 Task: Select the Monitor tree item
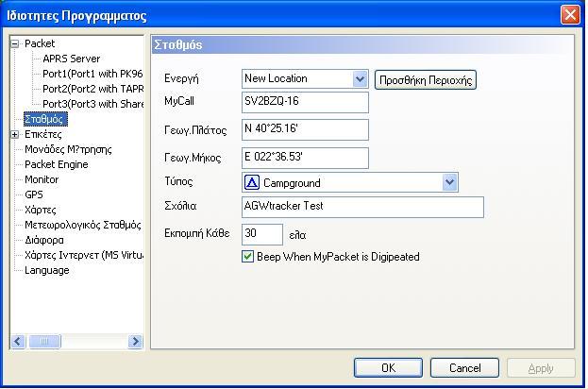(42, 179)
